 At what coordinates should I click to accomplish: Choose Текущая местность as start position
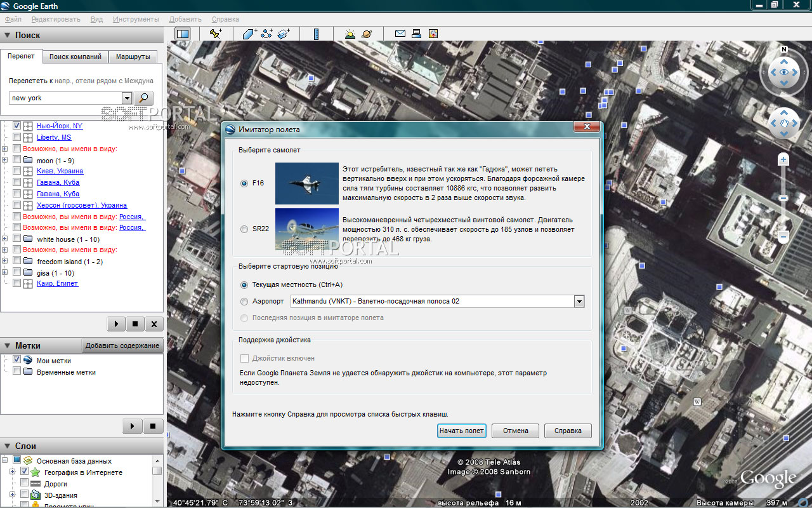click(244, 285)
